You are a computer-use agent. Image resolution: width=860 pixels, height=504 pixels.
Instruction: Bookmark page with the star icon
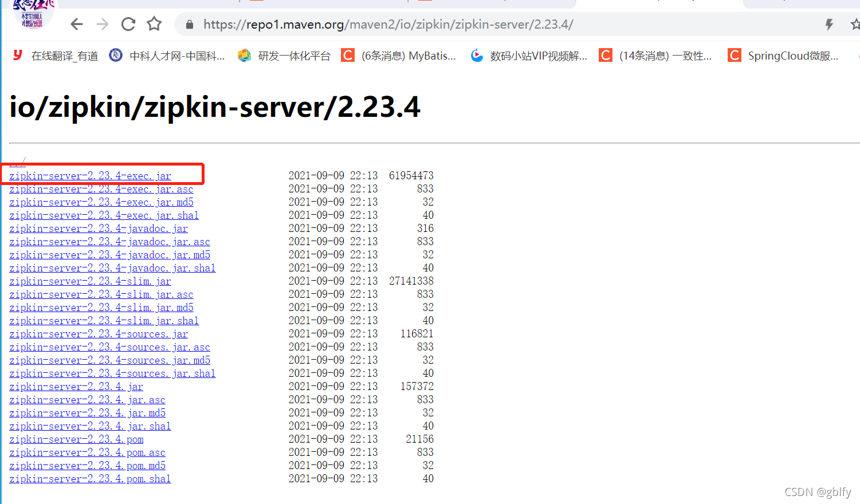tap(154, 24)
